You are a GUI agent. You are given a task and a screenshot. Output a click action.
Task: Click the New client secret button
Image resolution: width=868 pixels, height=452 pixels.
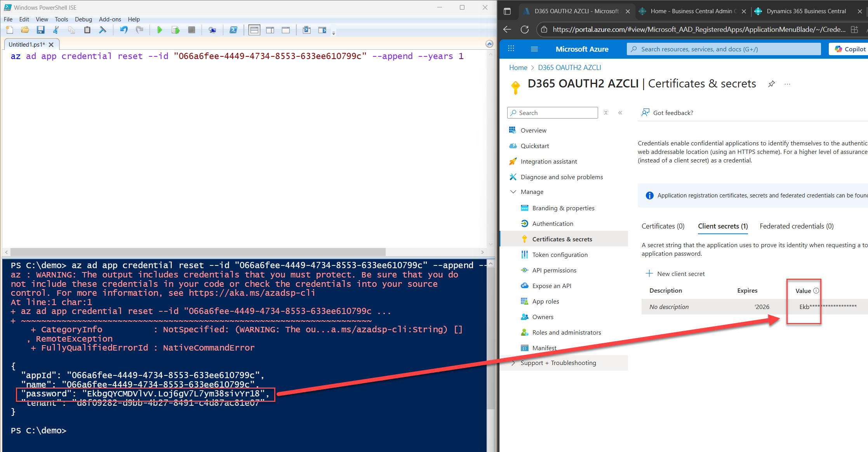pyautogui.click(x=675, y=274)
